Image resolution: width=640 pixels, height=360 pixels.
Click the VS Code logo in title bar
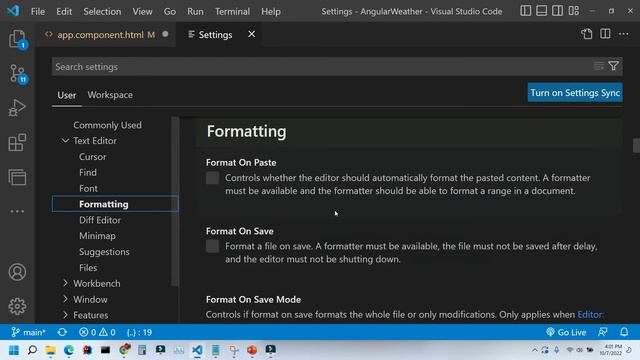point(13,11)
